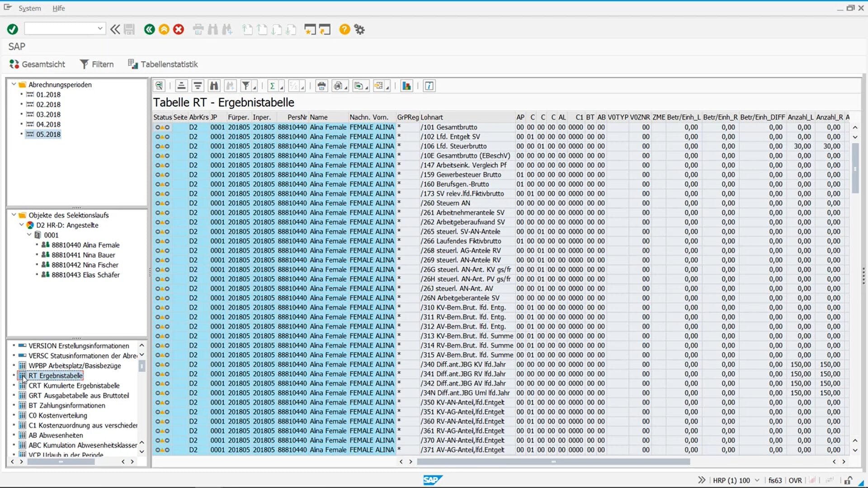Select employee 88810442 Nina Fischer

click(85, 265)
